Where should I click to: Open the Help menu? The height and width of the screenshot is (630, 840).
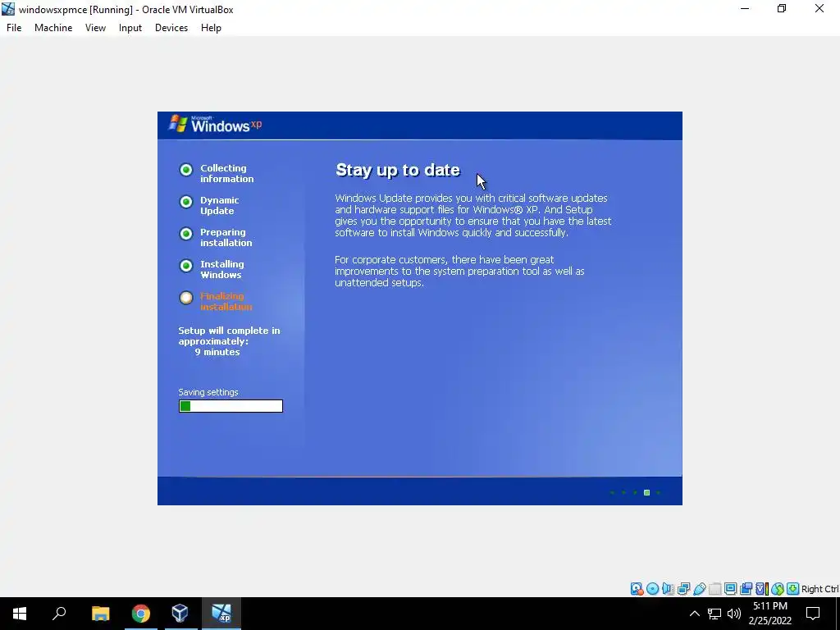click(x=211, y=28)
